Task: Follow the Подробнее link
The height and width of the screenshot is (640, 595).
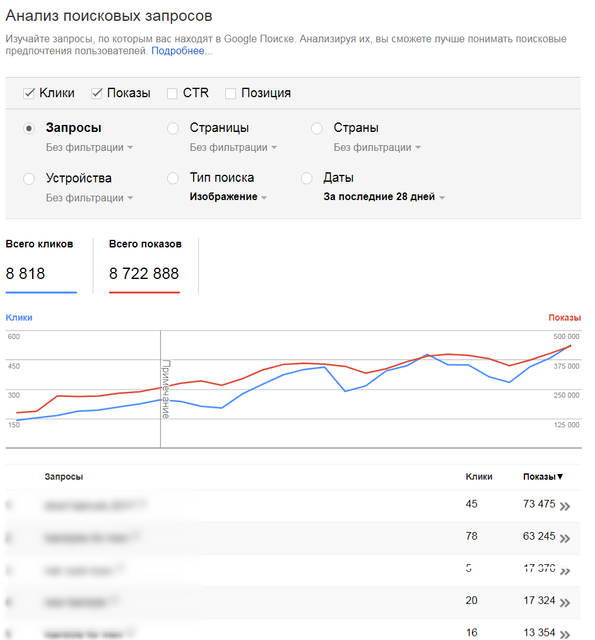Action: (x=182, y=51)
